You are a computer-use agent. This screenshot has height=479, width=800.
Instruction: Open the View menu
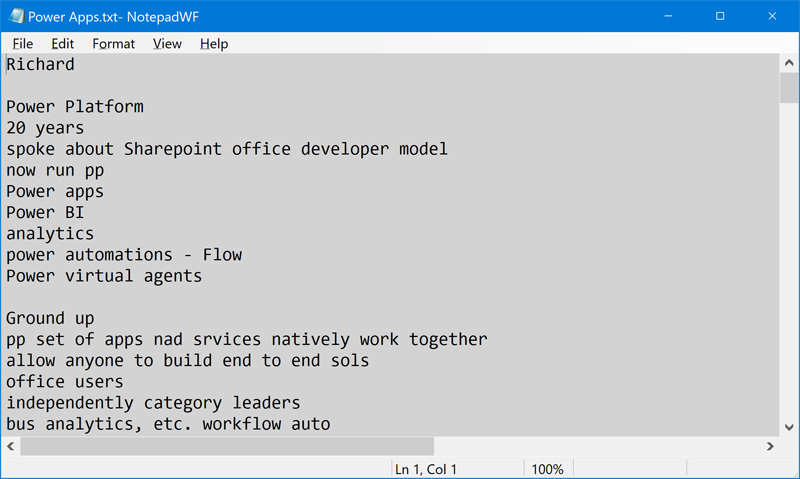167,44
